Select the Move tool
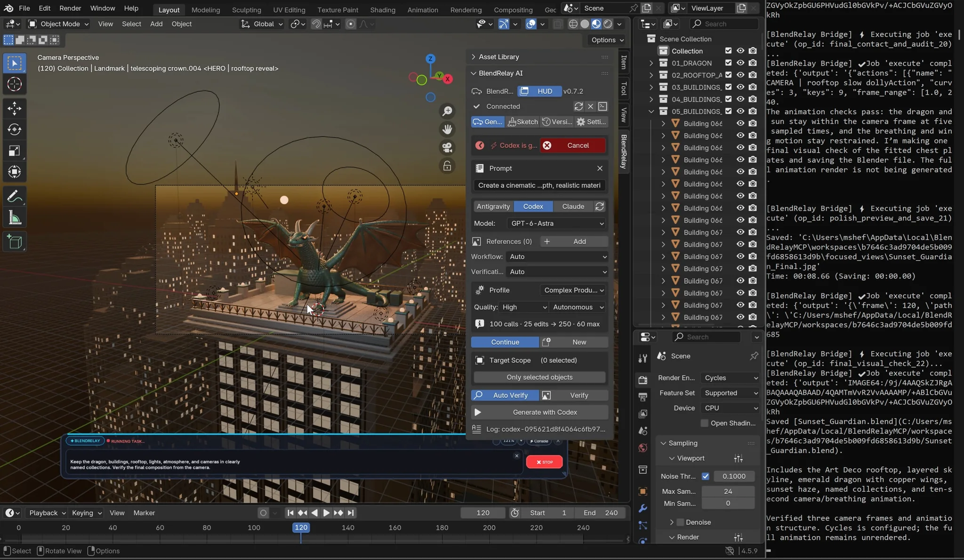 [15, 108]
